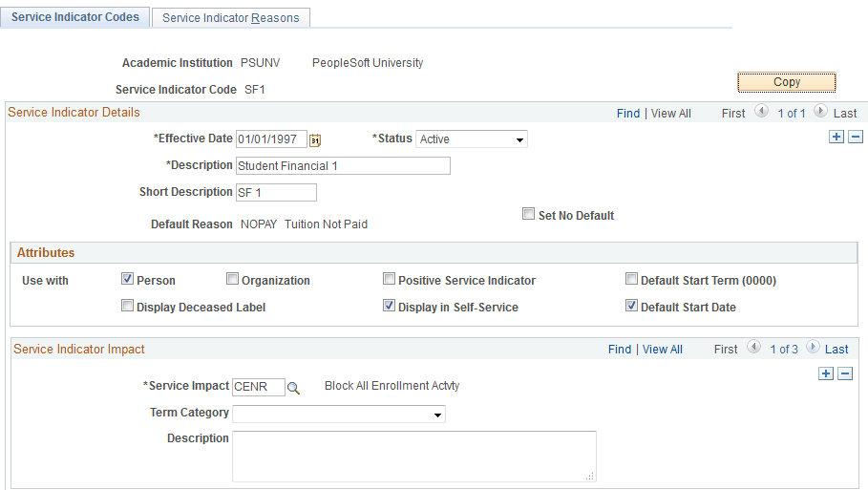
Task: Enable the Positive Service Indicator checkbox
Action: [389, 280]
